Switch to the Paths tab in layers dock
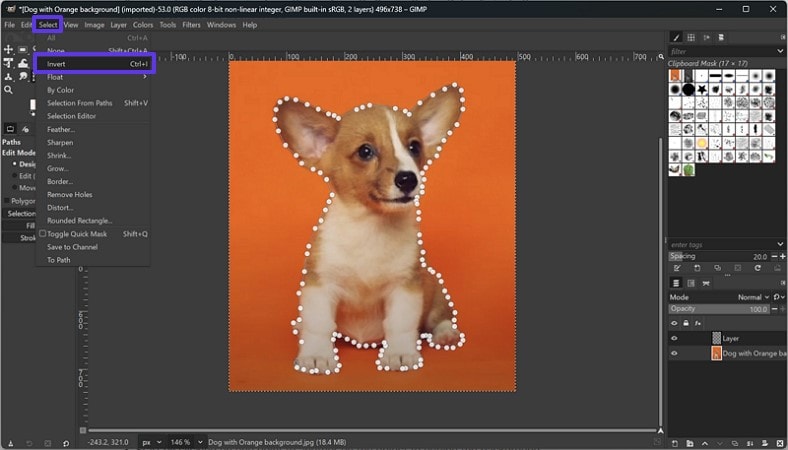The height and width of the screenshot is (450, 788). point(706,283)
